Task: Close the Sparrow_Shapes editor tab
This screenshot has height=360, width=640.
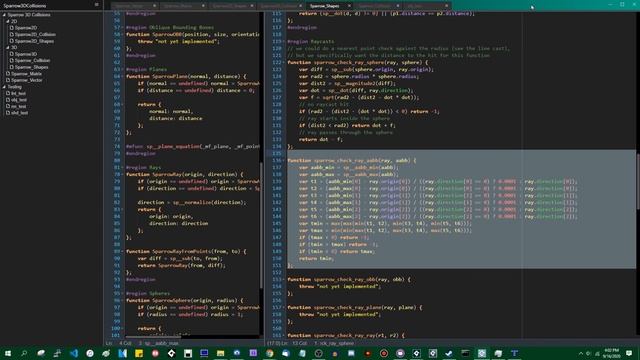Action: (x=349, y=6)
